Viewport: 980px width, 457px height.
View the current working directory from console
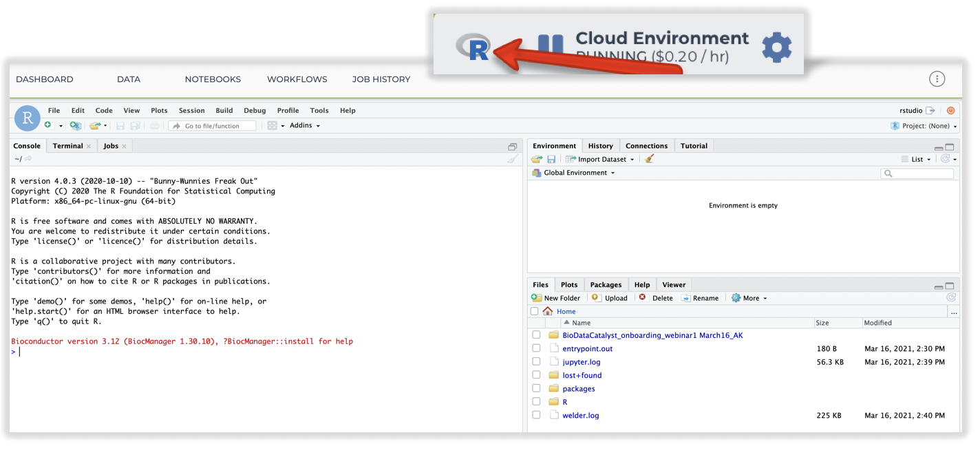pyautogui.click(x=29, y=159)
